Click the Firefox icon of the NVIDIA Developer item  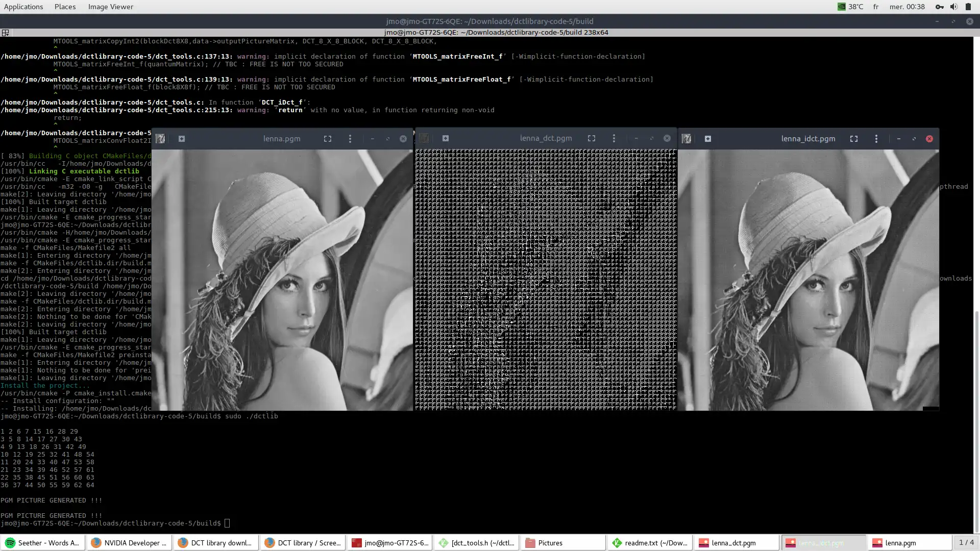click(96, 543)
